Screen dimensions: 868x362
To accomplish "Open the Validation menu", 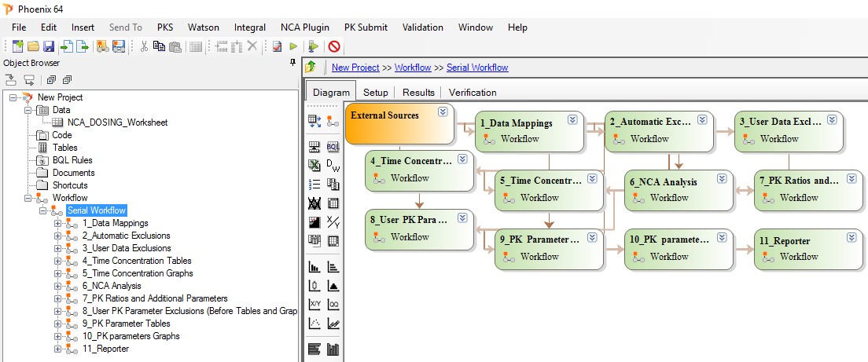I will (x=423, y=27).
